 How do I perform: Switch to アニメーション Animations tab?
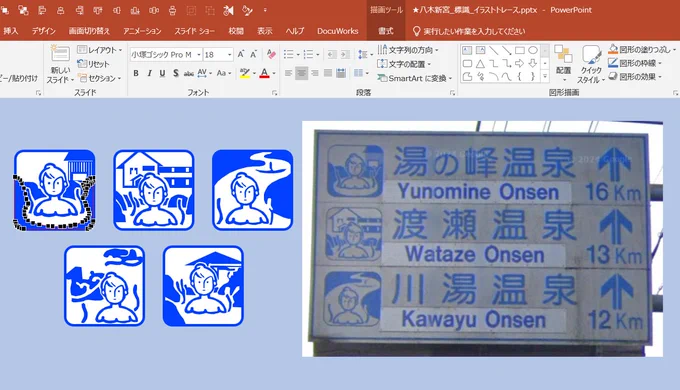(142, 31)
